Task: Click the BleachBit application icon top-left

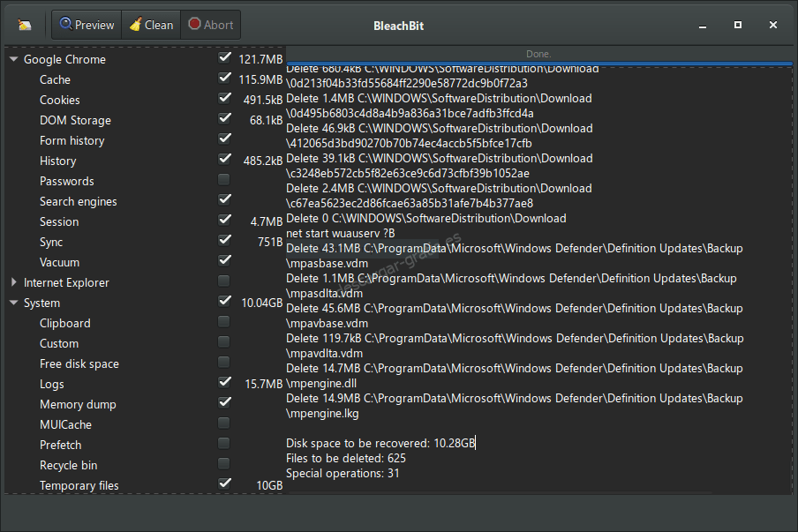Action: 24,25
